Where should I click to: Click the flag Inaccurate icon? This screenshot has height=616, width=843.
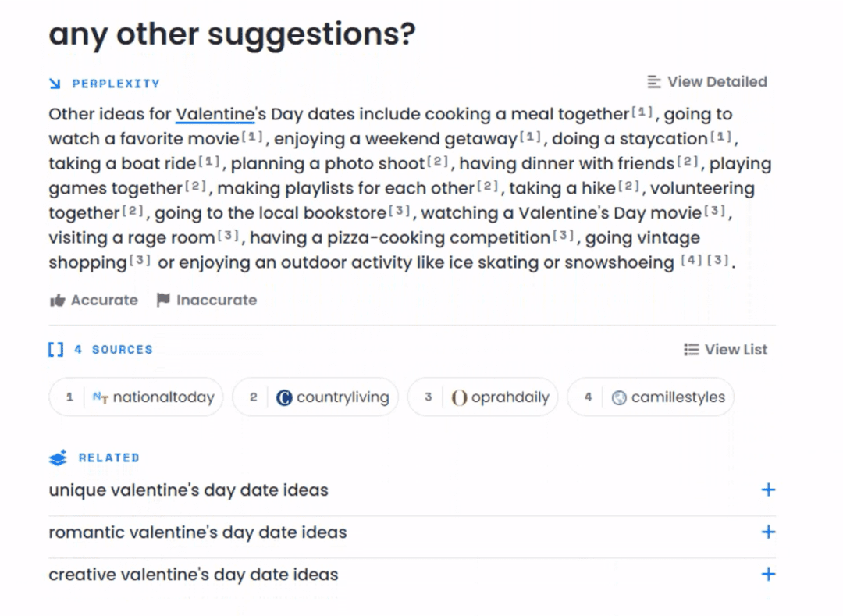(163, 301)
